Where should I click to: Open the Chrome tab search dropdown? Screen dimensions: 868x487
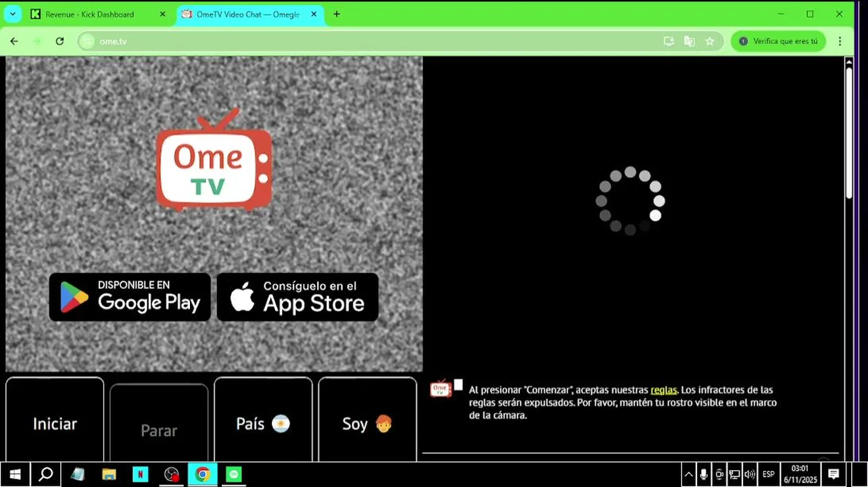13,14
